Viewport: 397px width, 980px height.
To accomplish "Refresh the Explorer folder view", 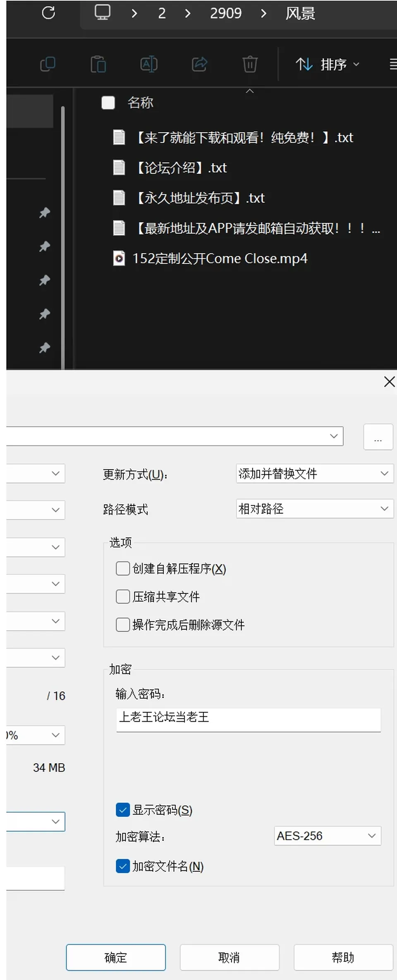I will tap(48, 13).
